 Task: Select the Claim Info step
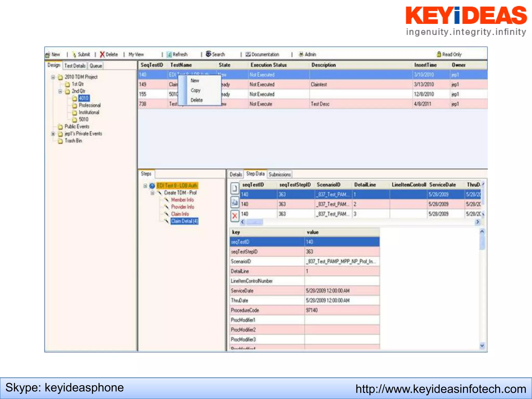[x=180, y=214]
